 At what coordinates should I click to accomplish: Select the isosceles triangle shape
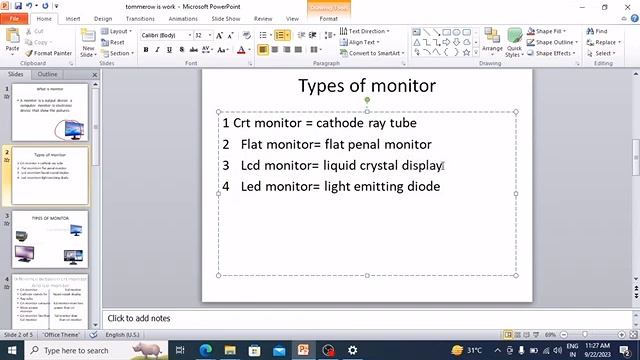416,42
